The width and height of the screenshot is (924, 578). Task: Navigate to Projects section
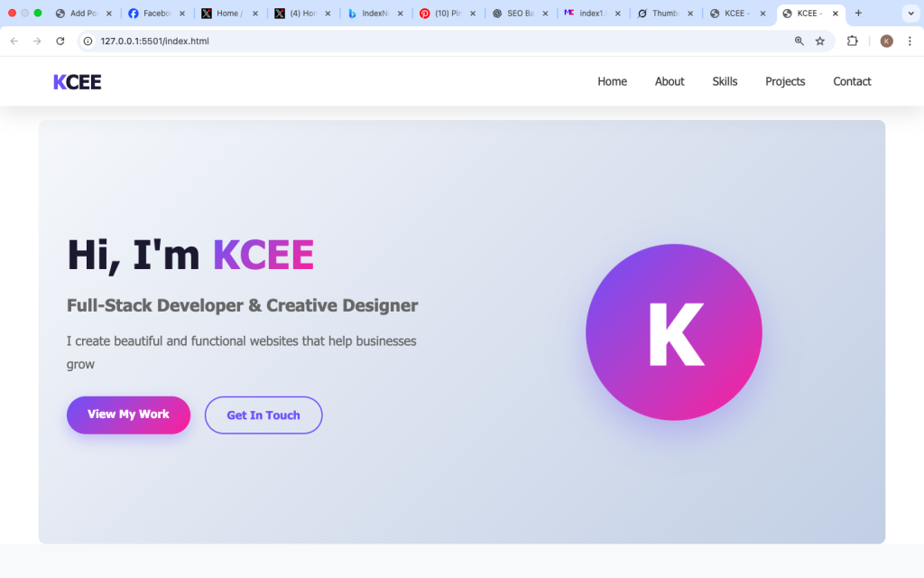pyautogui.click(x=785, y=81)
